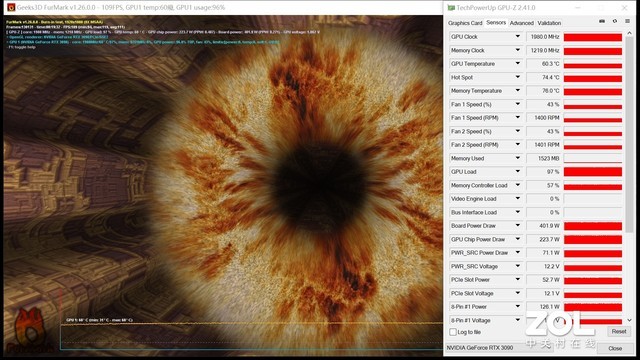This screenshot has width=640, height=360.
Task: Open the Memory Temperature sensor dropdown
Action: [518, 91]
